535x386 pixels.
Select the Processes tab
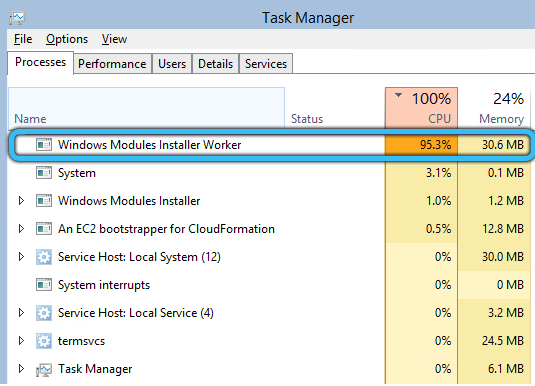(x=41, y=62)
